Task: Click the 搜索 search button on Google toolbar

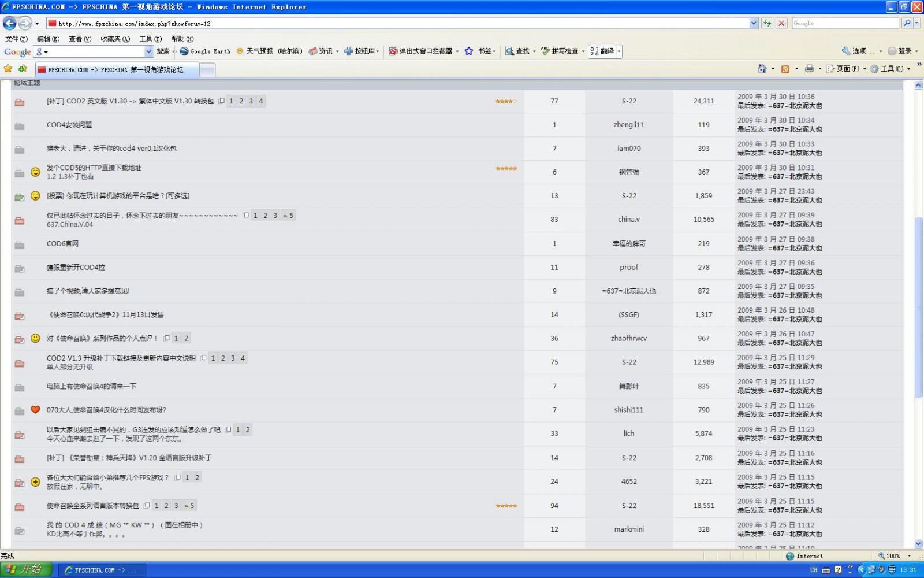Action: 163,51
